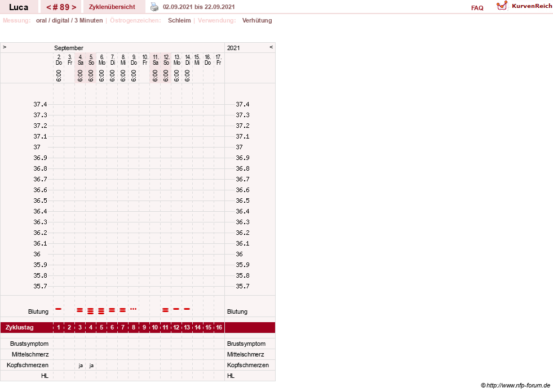Screen dimensions: 553x392
Task: Select cycle day 16 in Zyklustag row
Action: (x=219, y=327)
